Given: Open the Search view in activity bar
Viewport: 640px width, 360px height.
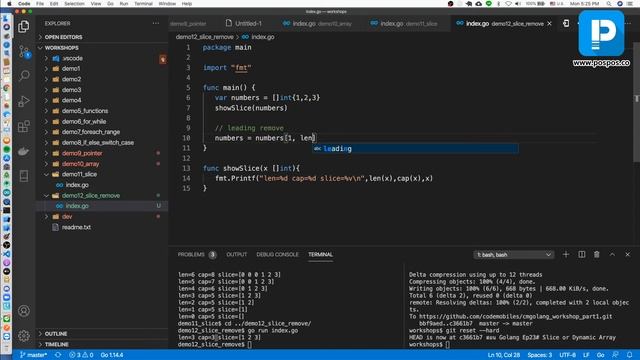Looking at the screenshot, I should coord(24,76).
